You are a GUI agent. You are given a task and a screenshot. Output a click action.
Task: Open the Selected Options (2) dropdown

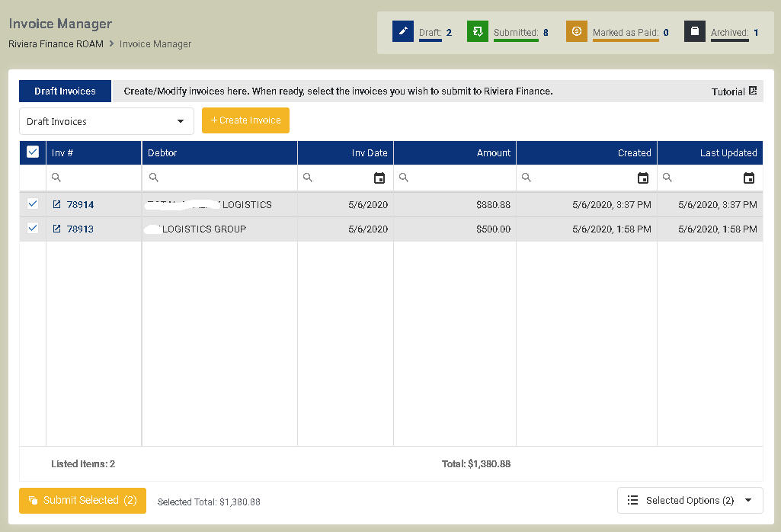(x=690, y=501)
